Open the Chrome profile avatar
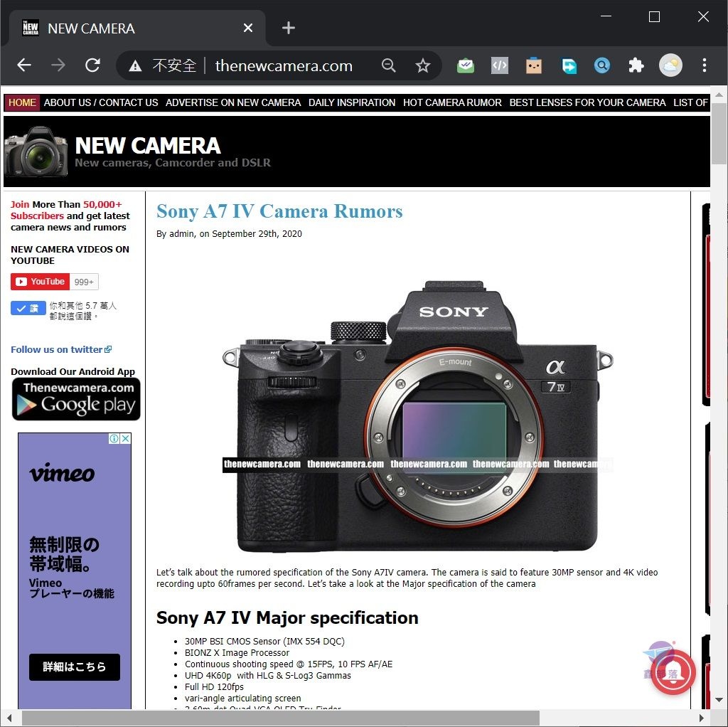The width and height of the screenshot is (728, 727). pyautogui.click(x=670, y=65)
